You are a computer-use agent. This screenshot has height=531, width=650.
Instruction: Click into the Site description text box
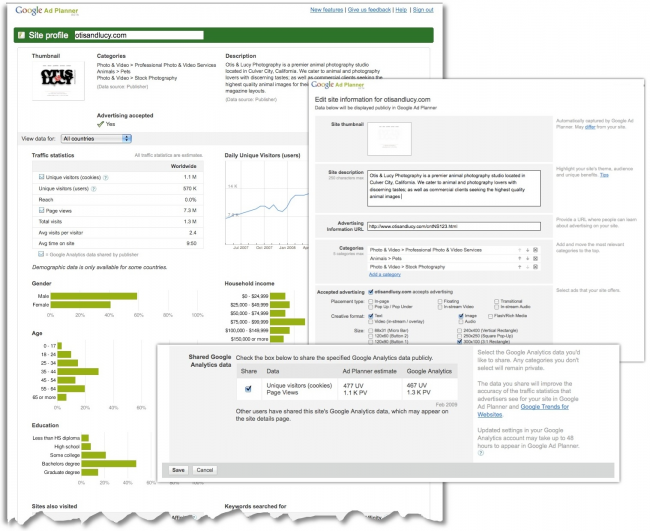coord(454,188)
